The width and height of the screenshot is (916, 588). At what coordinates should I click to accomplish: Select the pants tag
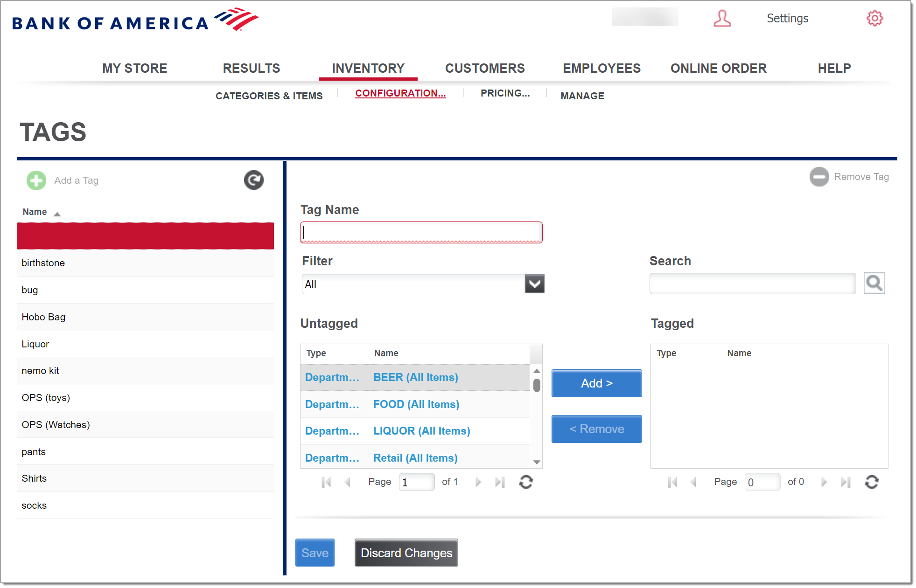(x=146, y=452)
